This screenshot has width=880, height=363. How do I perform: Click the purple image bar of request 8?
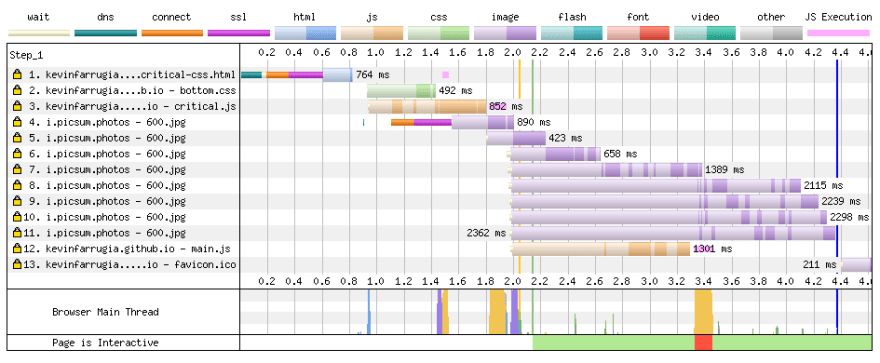point(656,186)
